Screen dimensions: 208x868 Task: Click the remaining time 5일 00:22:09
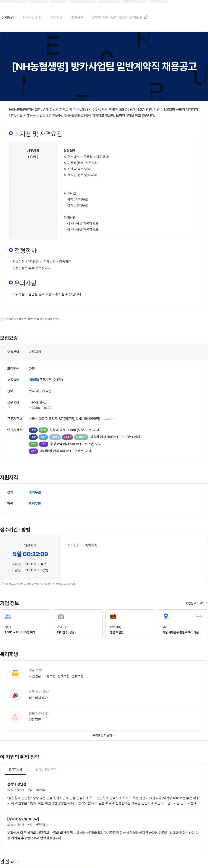click(30, 554)
